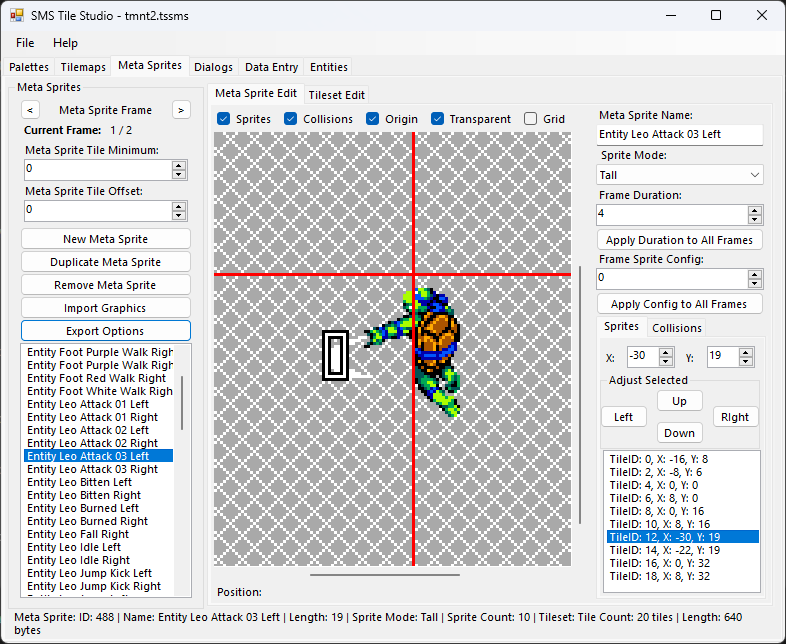
Task: Select Entity Leo Bitten Left
Action: pyautogui.click(x=98, y=482)
